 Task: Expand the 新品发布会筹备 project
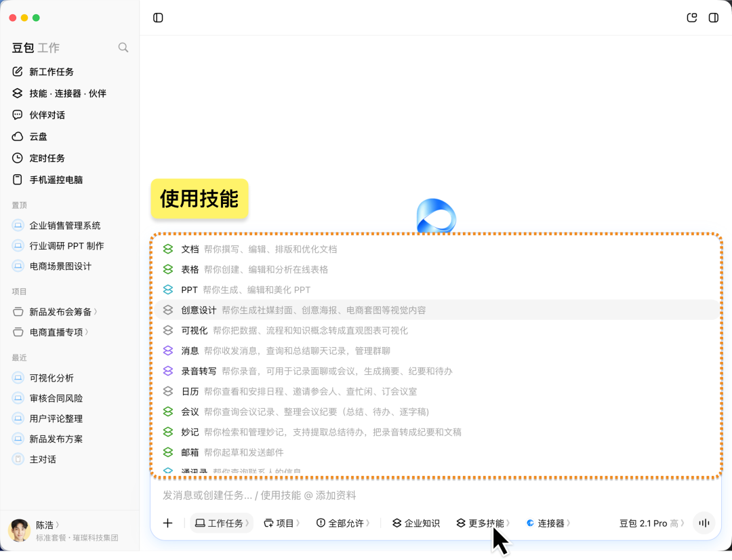coord(96,312)
